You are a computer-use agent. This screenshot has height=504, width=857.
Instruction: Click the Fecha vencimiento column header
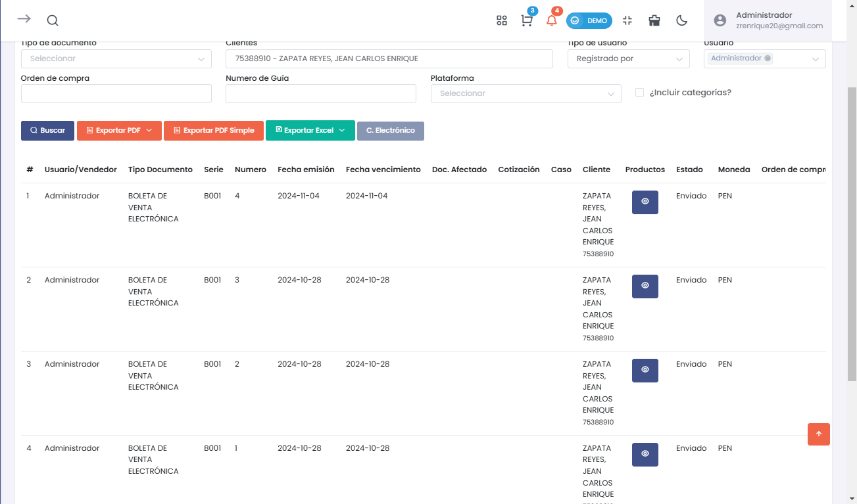[x=383, y=170]
